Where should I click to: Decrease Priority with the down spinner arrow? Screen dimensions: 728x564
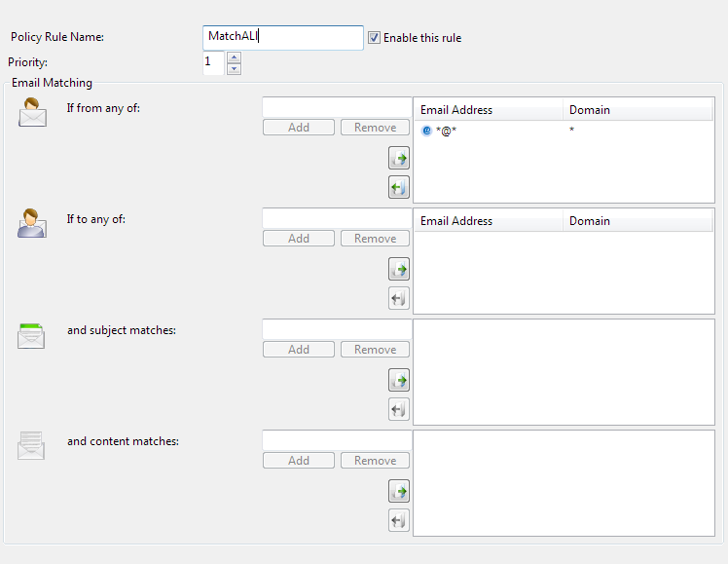coord(234,69)
